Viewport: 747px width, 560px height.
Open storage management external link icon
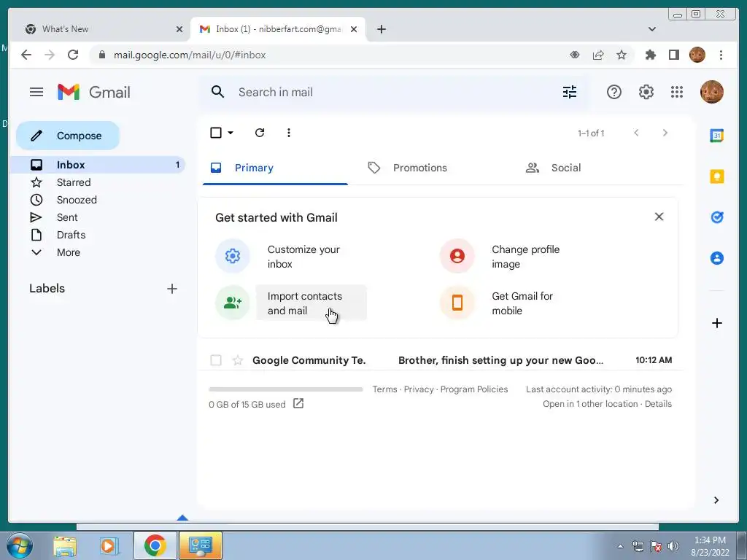[x=298, y=404]
